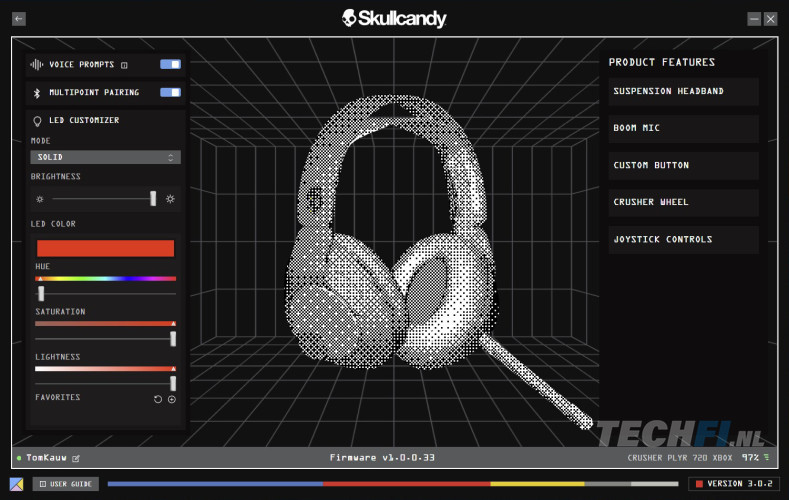Click the colorful logo icon bottom-left
This screenshot has height=500, width=789.
tap(17, 484)
